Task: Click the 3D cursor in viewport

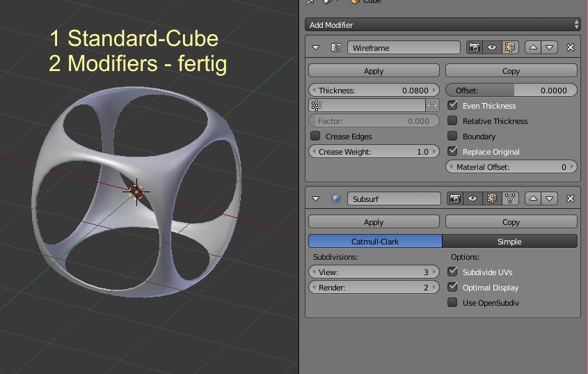Action: [136, 192]
